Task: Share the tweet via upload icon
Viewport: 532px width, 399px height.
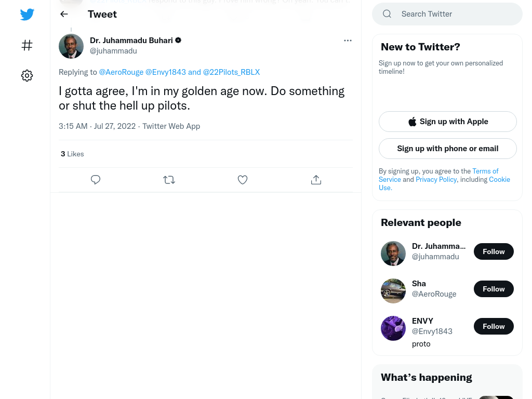Action: [316, 179]
